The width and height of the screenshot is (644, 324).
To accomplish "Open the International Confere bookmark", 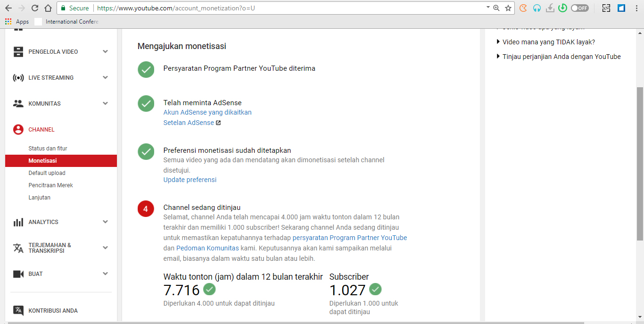I will (66, 22).
